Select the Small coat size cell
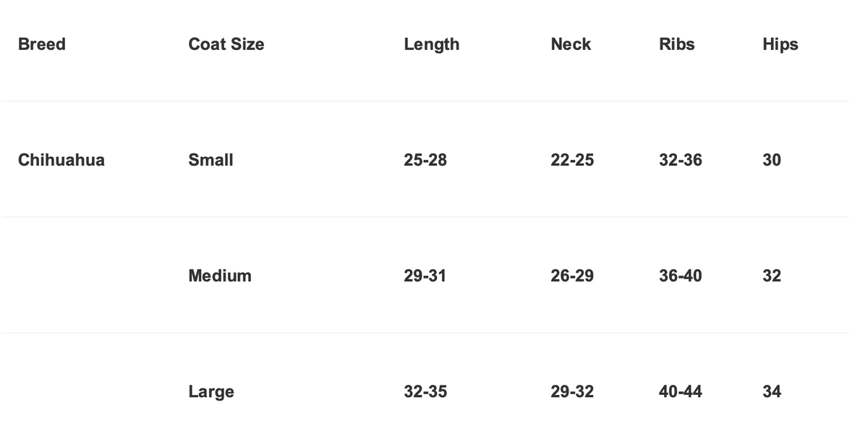Viewport: 868px width, 434px height. click(x=210, y=160)
